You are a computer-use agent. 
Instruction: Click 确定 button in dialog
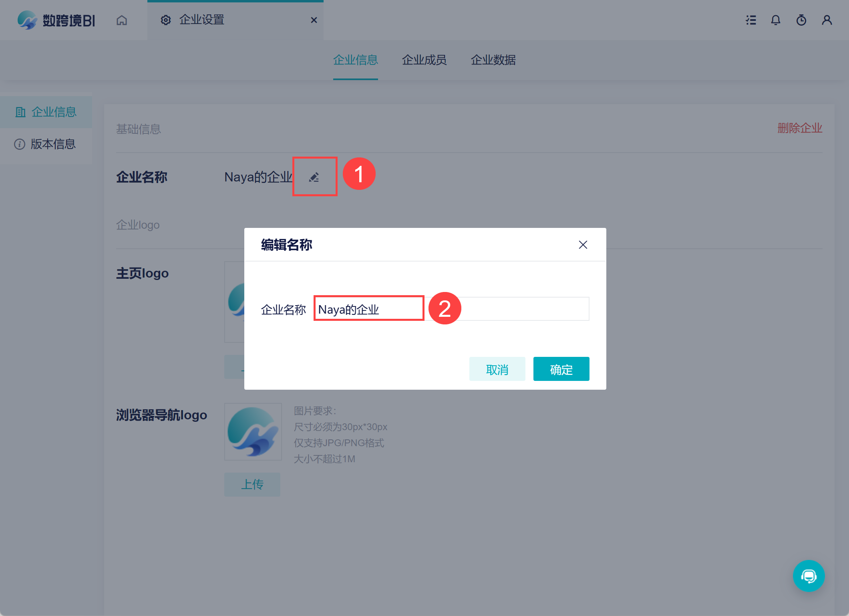561,369
